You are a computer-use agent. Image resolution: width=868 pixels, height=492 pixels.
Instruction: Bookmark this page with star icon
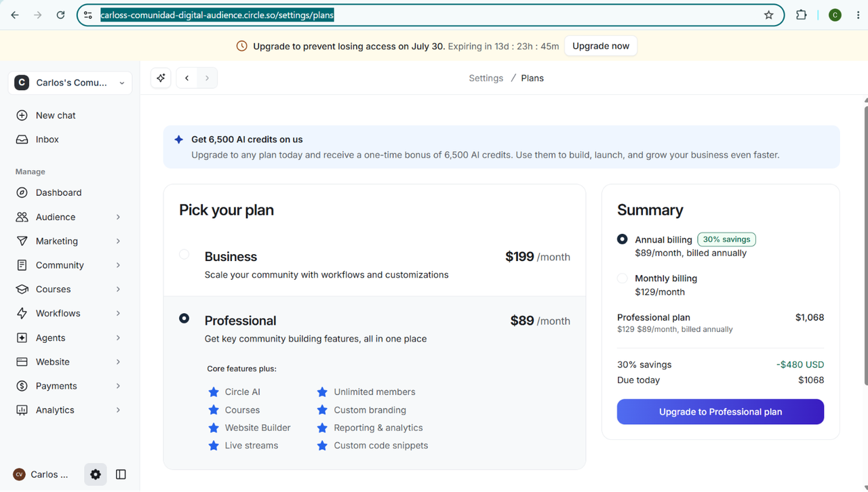point(768,15)
